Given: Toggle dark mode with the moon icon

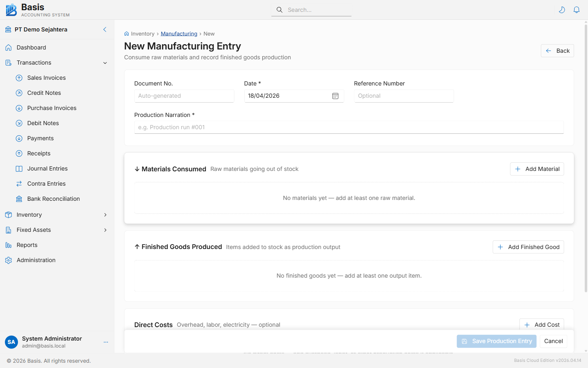Looking at the screenshot, I should coord(562,9).
